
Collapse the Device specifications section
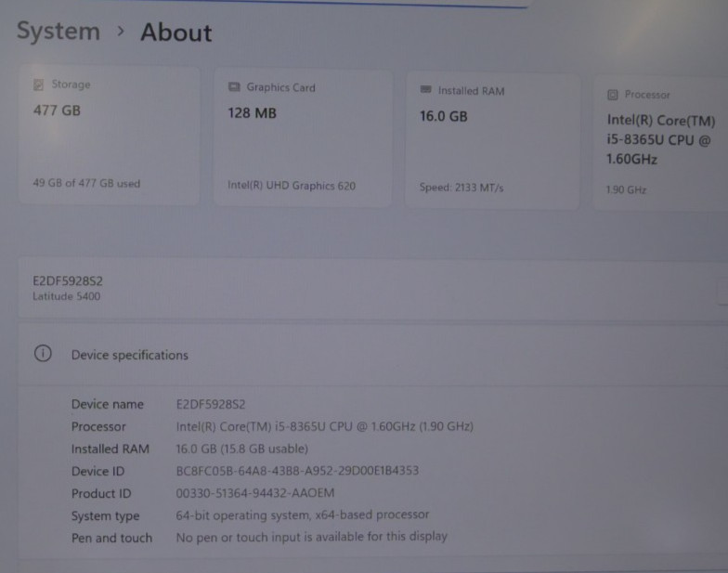point(373,355)
